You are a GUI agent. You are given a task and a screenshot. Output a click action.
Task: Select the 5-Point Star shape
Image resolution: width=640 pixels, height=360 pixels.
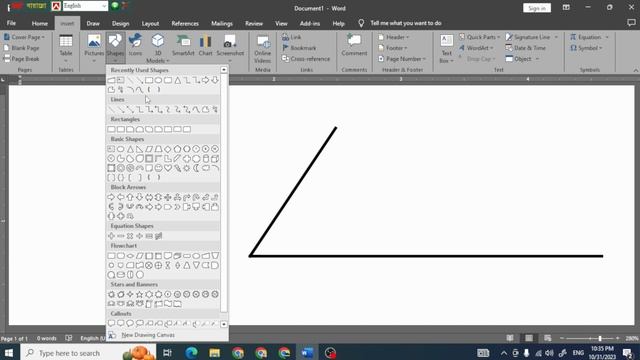click(x=140, y=294)
